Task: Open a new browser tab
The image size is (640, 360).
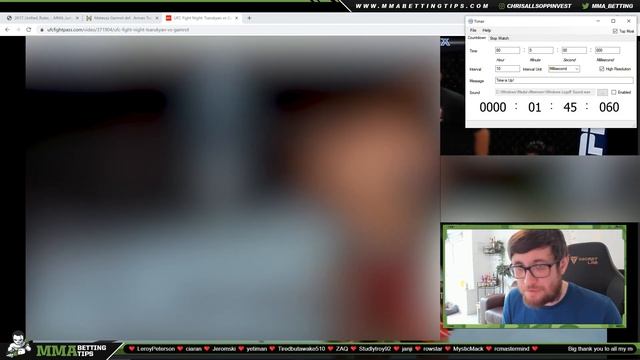Action: click(x=249, y=18)
